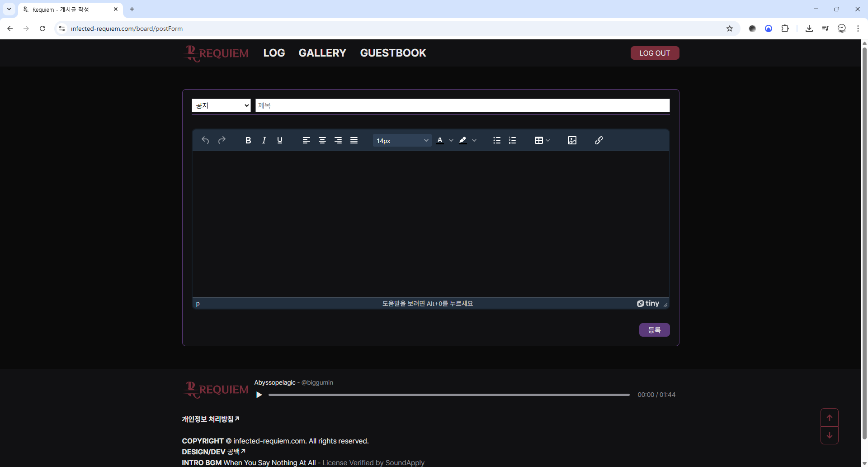Click the LOG OUT button
Image resolution: width=868 pixels, height=467 pixels.
click(x=654, y=53)
